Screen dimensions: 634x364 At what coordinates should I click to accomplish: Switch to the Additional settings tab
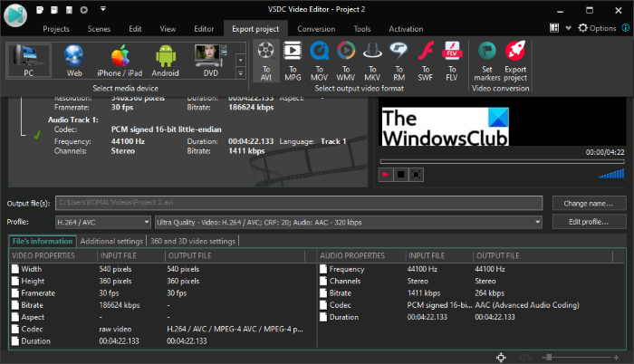(x=111, y=241)
